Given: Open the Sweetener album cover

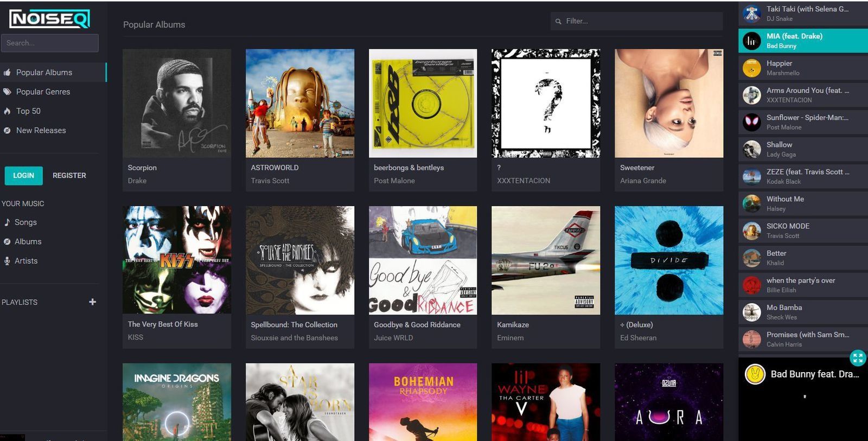Looking at the screenshot, I should click(669, 103).
